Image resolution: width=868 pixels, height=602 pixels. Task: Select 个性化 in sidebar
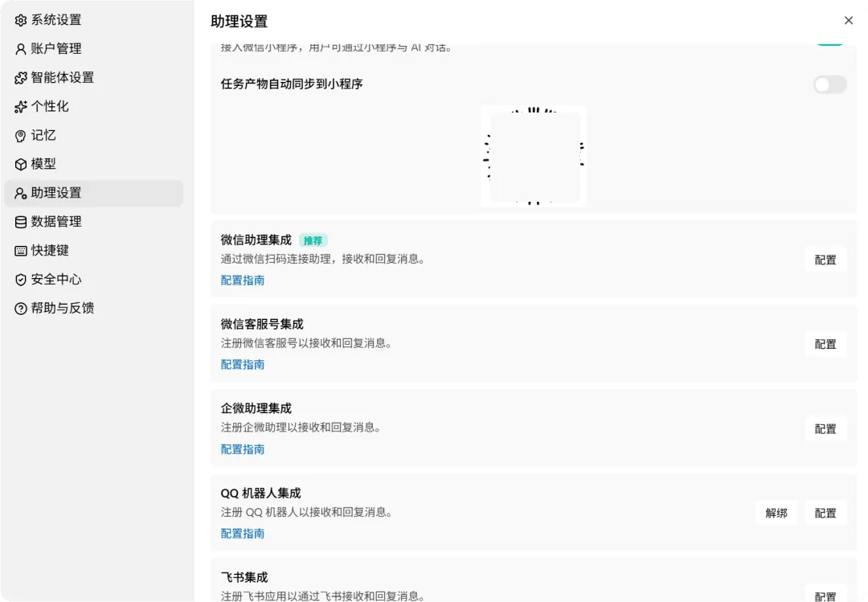point(93,106)
